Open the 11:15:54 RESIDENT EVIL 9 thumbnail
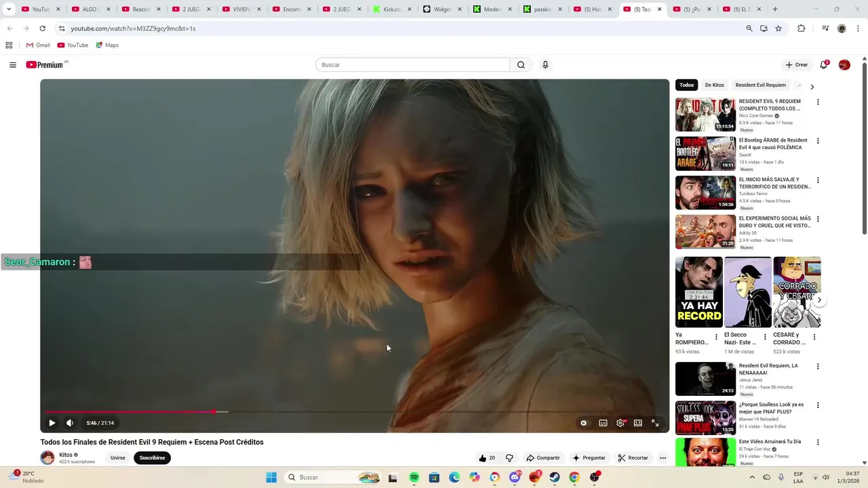868x488 pixels. (x=705, y=115)
